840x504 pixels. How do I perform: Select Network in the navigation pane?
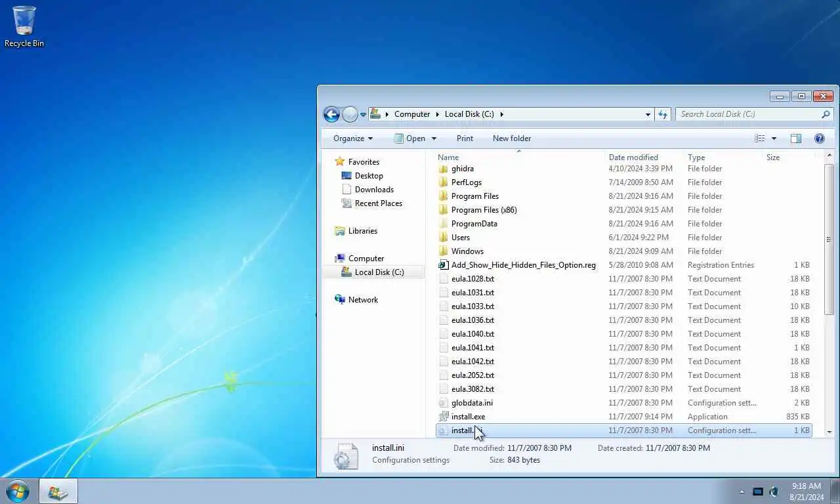tap(356, 300)
